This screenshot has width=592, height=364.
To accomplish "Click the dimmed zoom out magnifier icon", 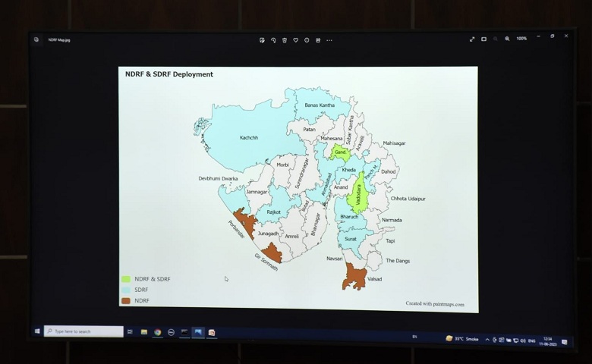I will [496, 39].
